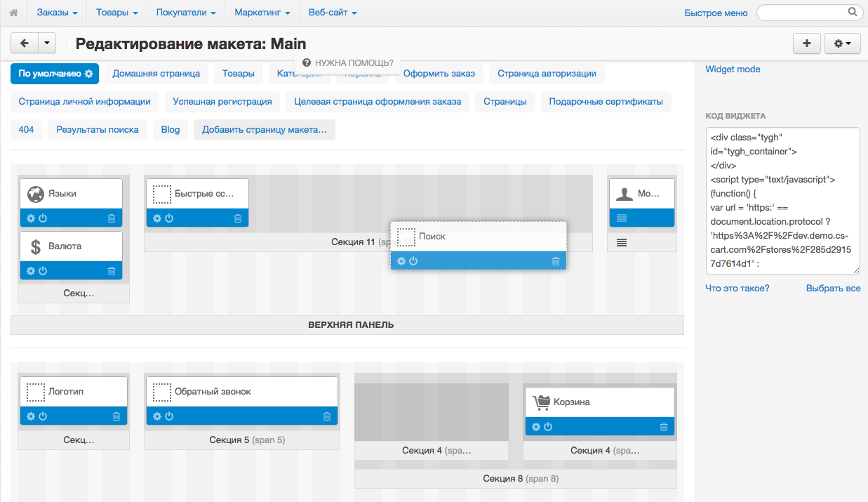
Task: Open the Веб-сайт menu
Action: [x=333, y=13]
